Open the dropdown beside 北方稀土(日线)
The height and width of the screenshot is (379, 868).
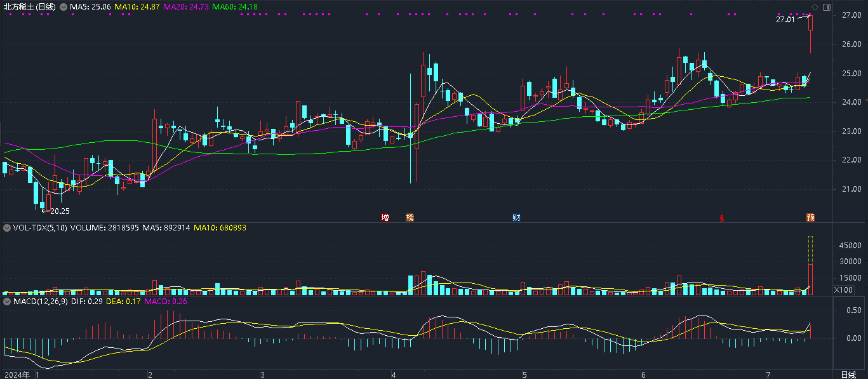pos(62,6)
